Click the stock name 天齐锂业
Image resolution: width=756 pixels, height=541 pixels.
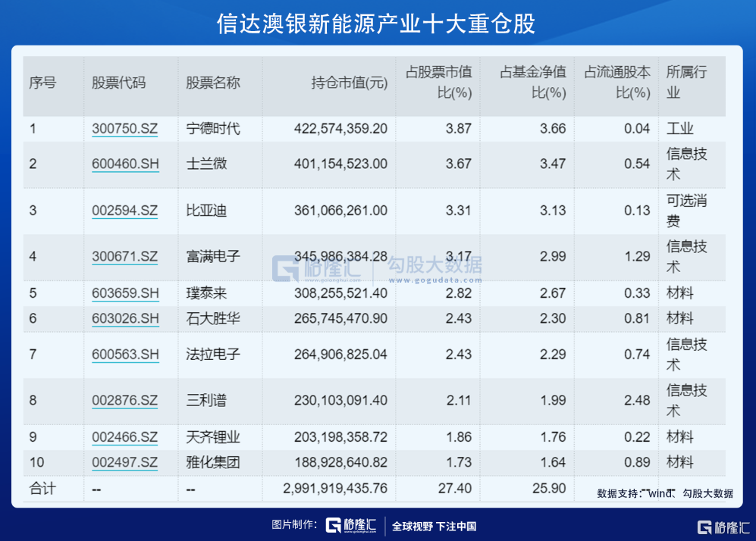pos(213,437)
